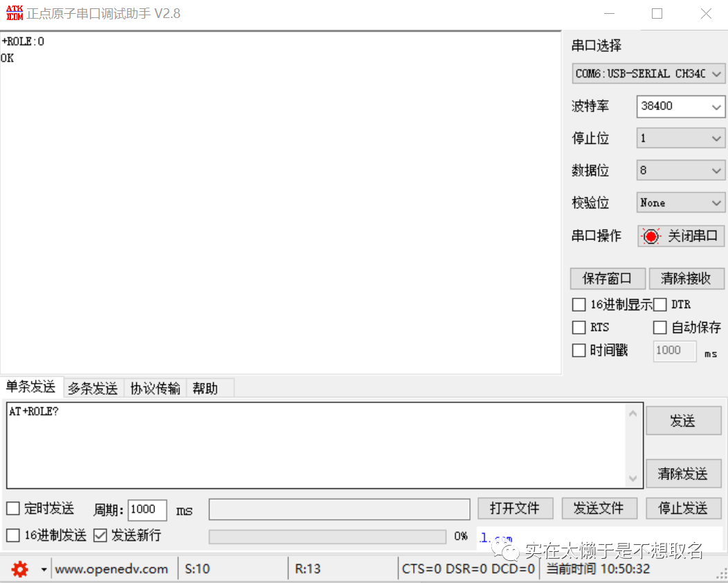Open the parity dropdown showing None
This screenshot has height=583, width=728.
681,203
